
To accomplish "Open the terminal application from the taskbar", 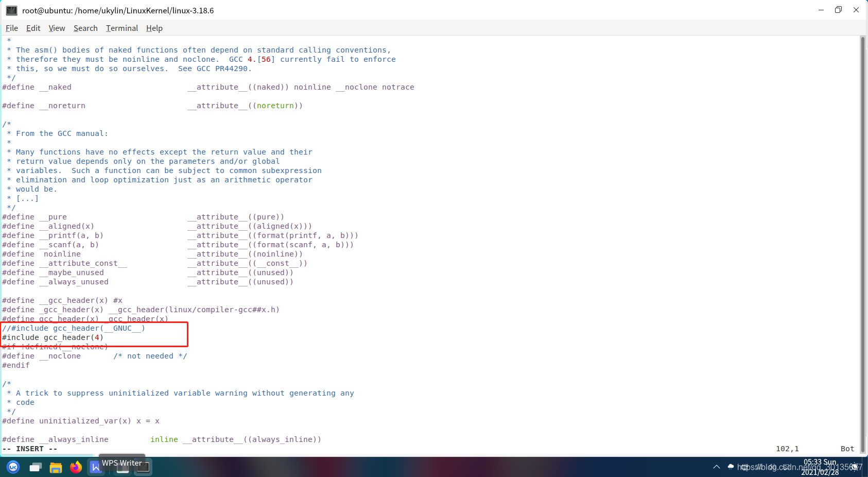I will click(x=143, y=467).
